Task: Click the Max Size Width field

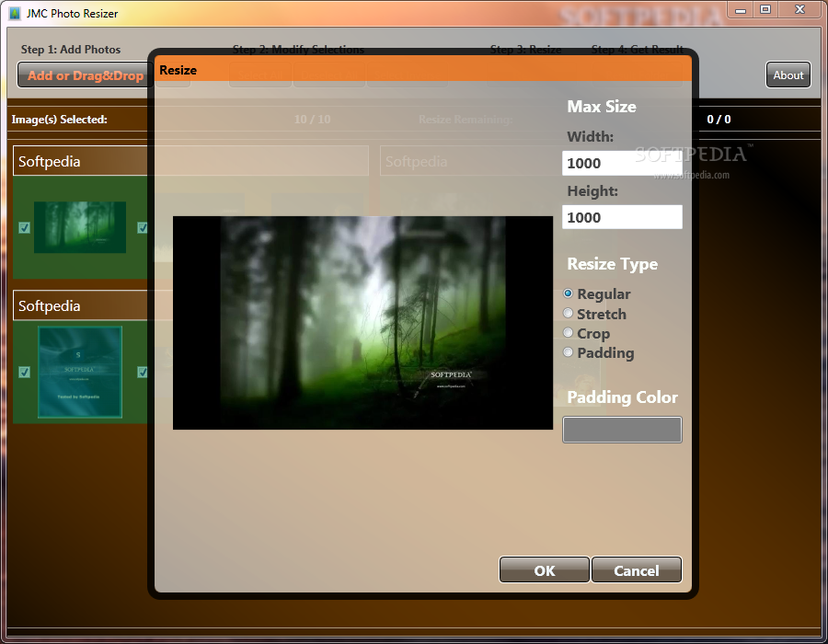Action: coord(622,163)
